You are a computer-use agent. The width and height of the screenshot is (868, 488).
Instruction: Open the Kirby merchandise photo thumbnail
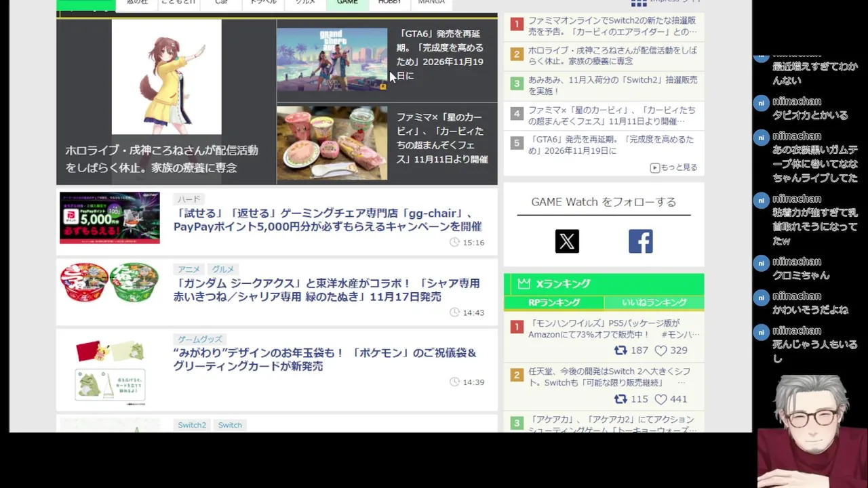point(332,143)
